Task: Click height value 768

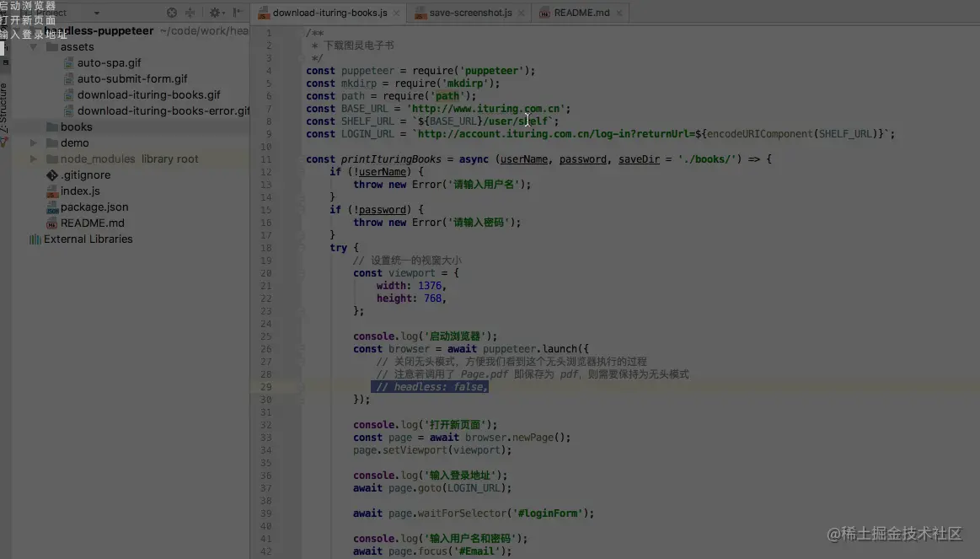Action: 432,298
